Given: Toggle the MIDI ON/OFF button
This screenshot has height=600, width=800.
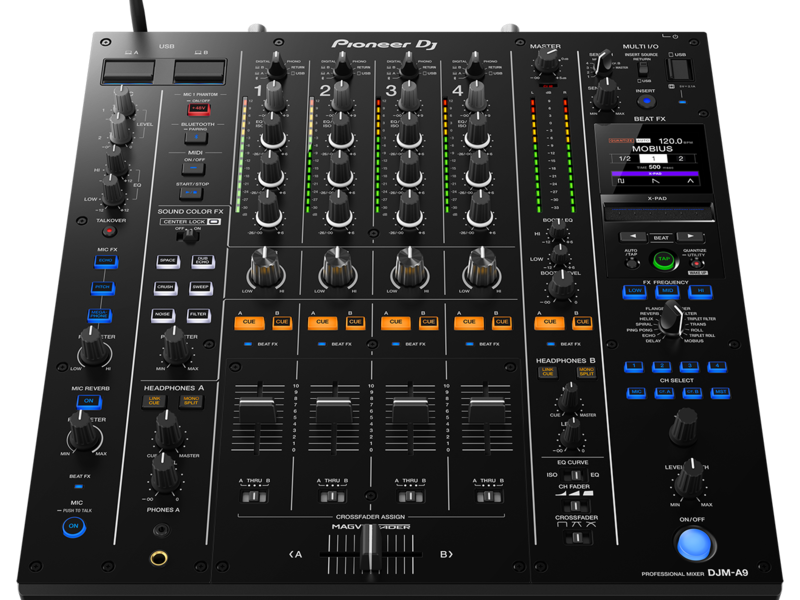Looking at the screenshot, I should [194, 167].
